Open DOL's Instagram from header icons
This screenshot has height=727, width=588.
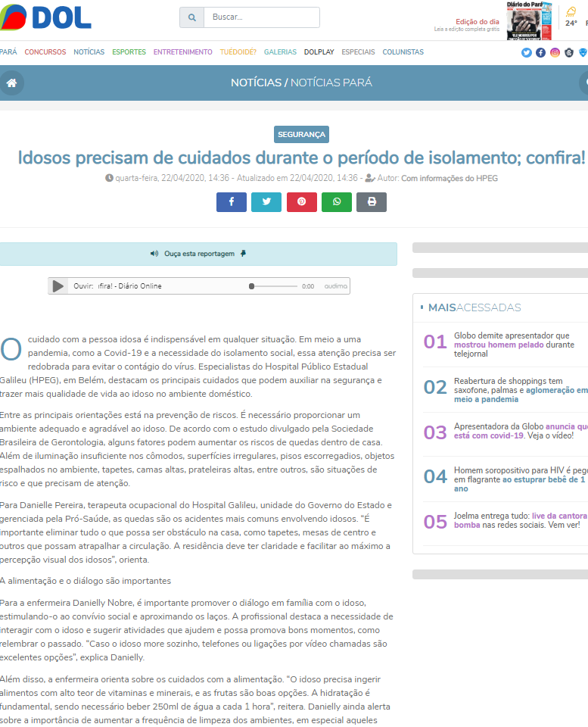pos(555,52)
